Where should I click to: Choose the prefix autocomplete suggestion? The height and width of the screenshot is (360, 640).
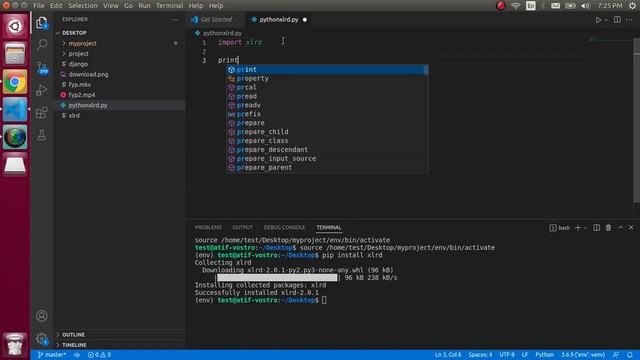[327, 114]
